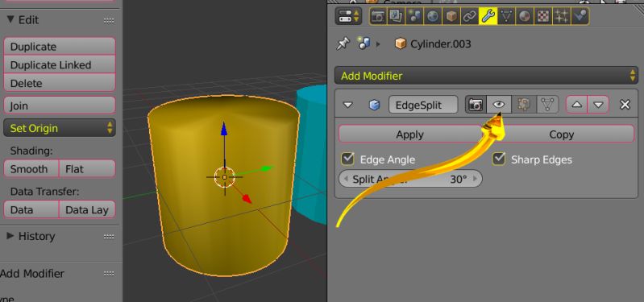This screenshot has width=644, height=302.
Task: Open the Physics properties tab
Action: pyautogui.click(x=580, y=16)
